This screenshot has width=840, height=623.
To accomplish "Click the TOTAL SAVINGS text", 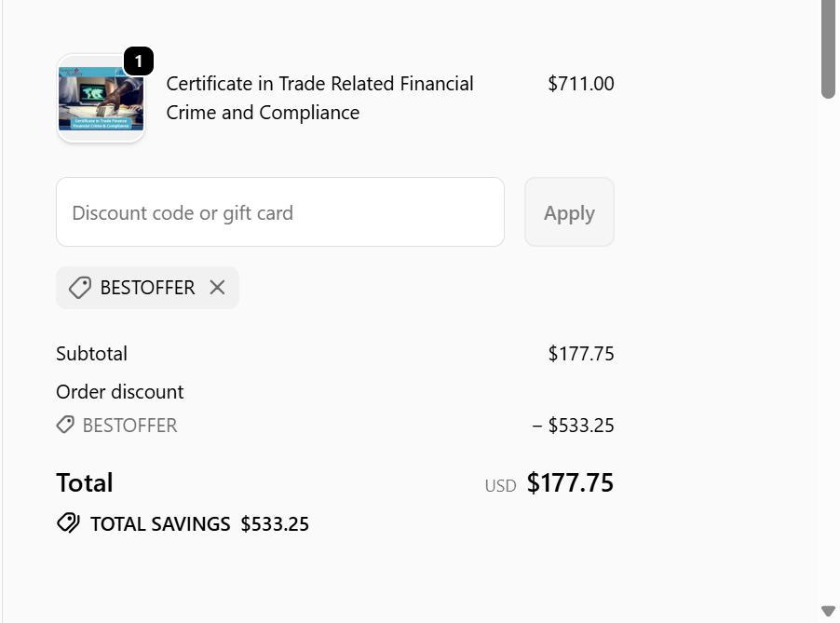I will (x=160, y=524).
